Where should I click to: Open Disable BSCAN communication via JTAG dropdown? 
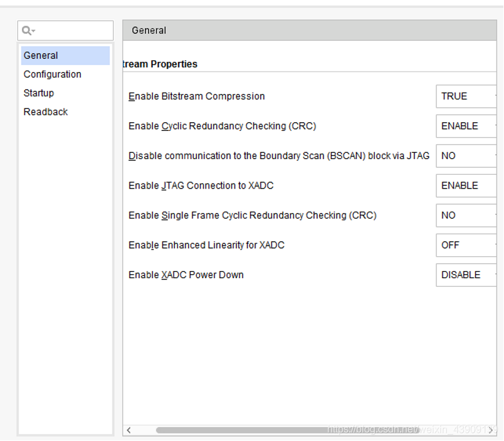pyautogui.click(x=466, y=156)
